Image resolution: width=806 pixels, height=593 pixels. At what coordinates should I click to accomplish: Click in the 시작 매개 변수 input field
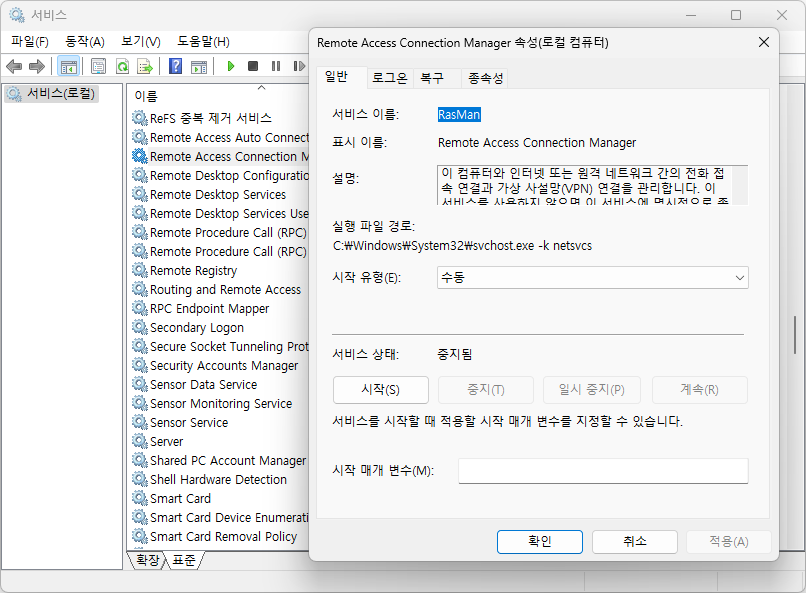click(603, 471)
